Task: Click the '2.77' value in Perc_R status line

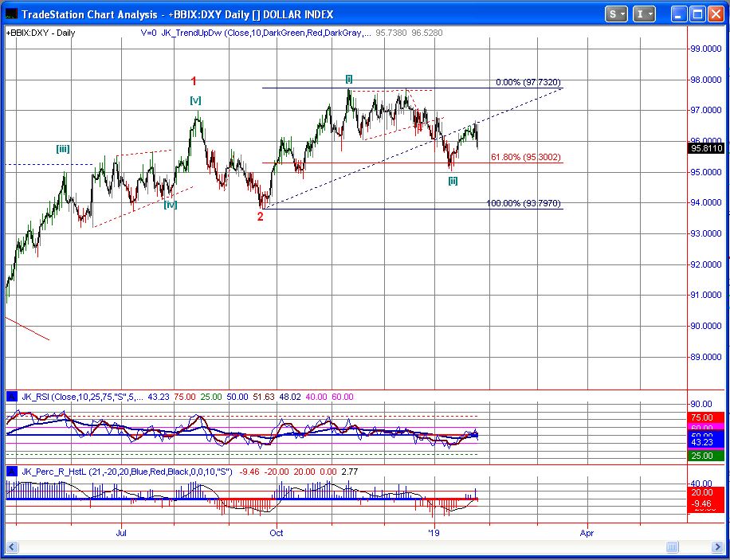Action: pos(349,472)
